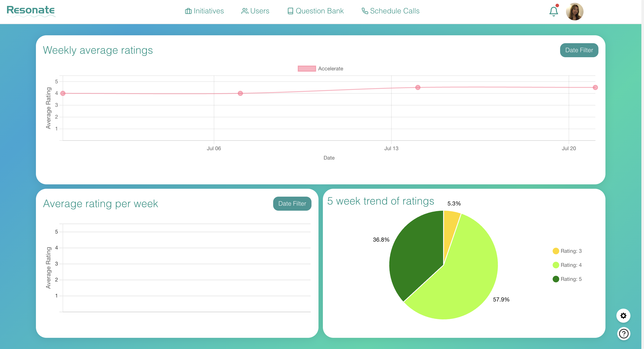Viewport: 644px width, 349px height.
Task: Click the data point after Jul 13
Action: click(x=418, y=87)
